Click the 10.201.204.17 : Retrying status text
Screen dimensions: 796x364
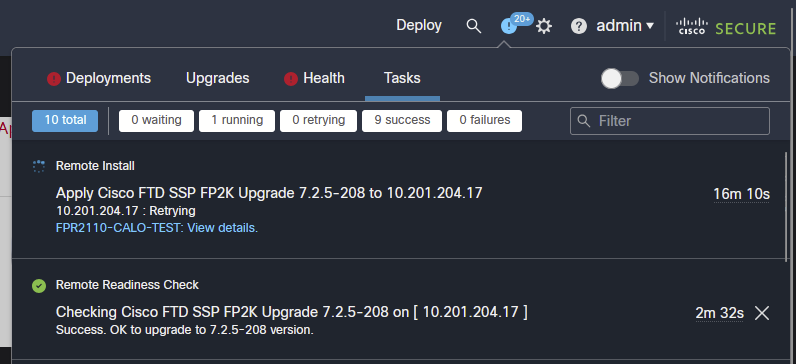click(x=125, y=211)
